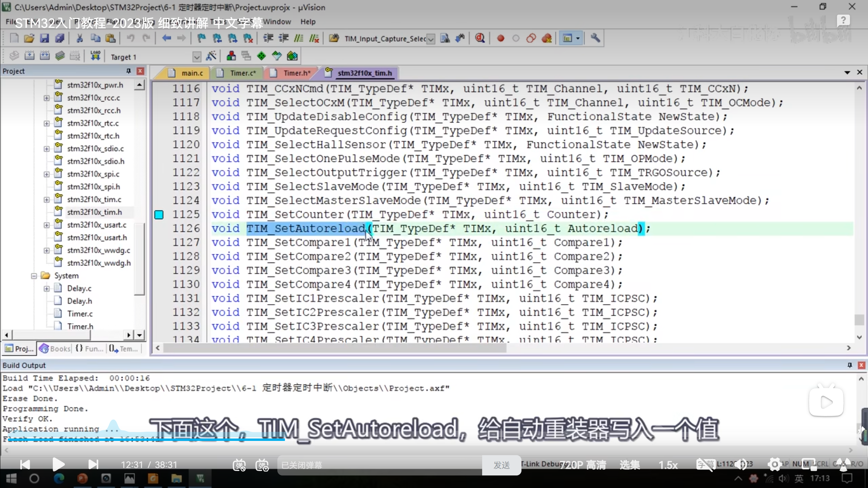This screenshot has width=868, height=488.
Task: Click the Manage Run-Time Environment green diamond icon
Action: 261,56
